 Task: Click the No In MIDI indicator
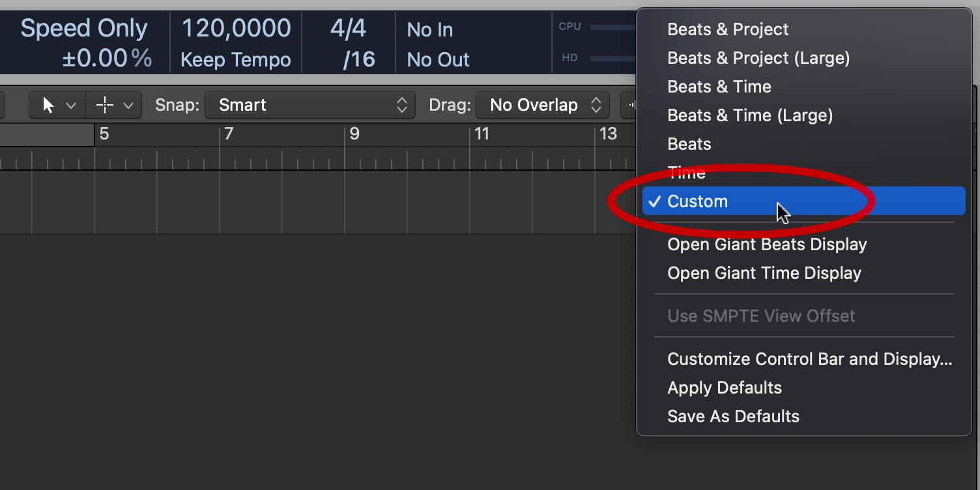point(430,30)
